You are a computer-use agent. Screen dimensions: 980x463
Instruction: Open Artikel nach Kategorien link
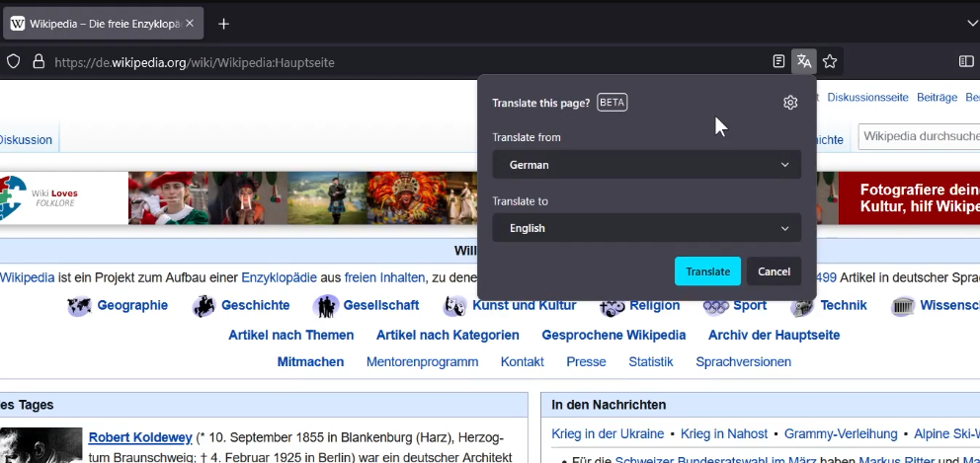(x=448, y=335)
